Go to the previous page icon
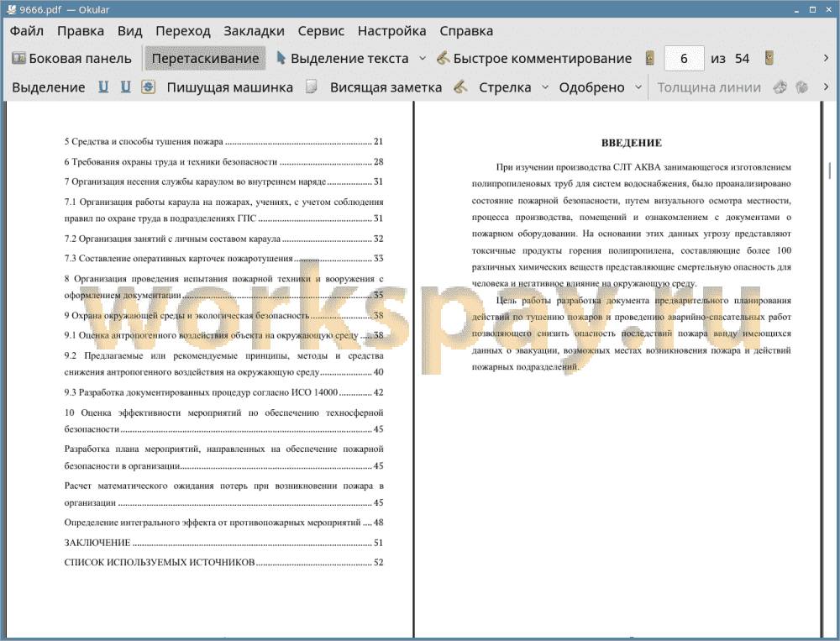Viewport: 840px width, 641px height. (650, 59)
